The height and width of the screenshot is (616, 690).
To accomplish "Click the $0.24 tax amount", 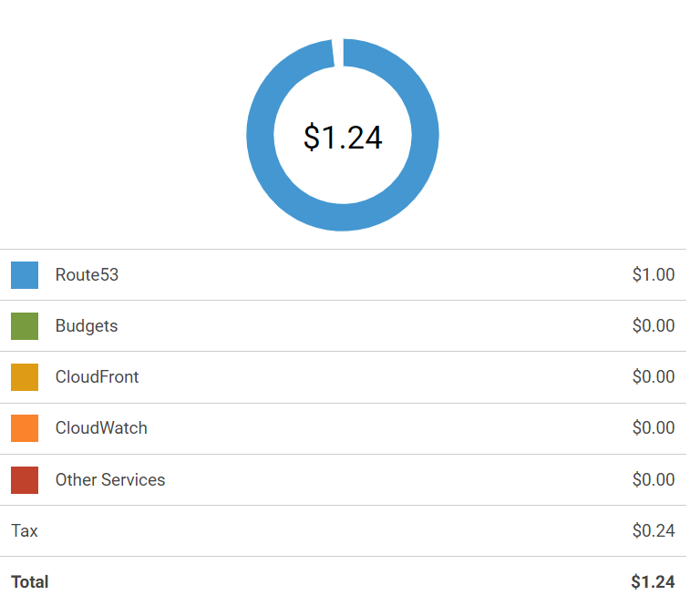I will pyautogui.click(x=653, y=531).
